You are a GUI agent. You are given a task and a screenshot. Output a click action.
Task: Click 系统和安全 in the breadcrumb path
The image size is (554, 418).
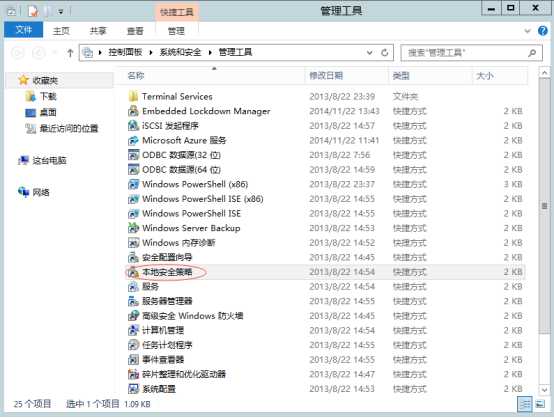coord(180,52)
